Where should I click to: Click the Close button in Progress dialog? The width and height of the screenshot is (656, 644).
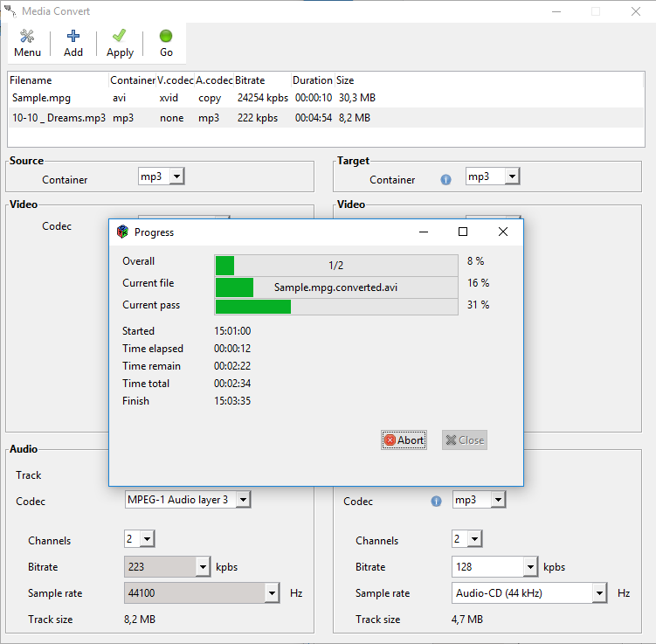465,440
